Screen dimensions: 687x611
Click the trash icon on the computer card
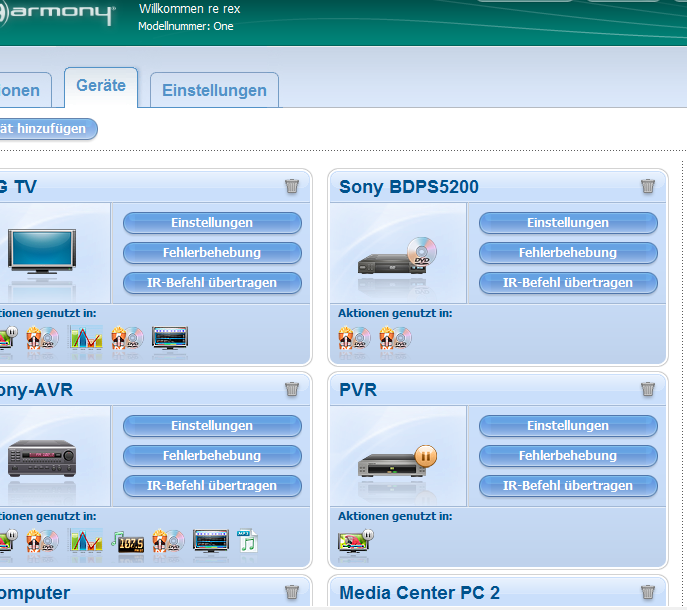292,592
